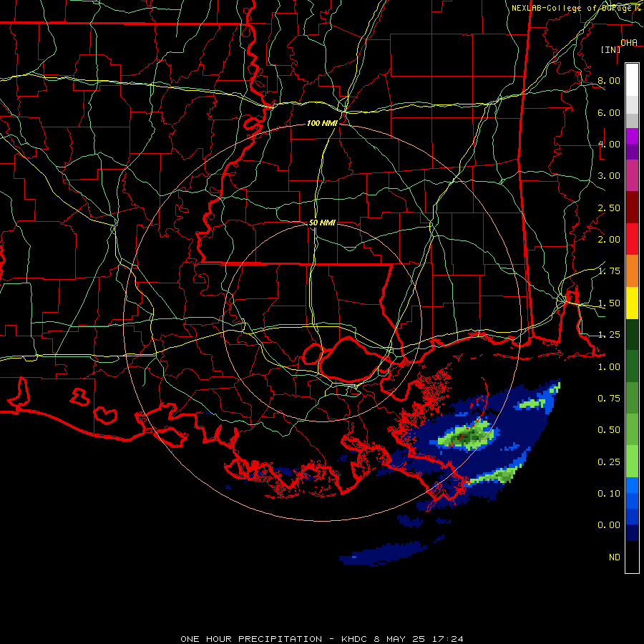
Task: Select the orange legend color swatch
Action: tap(632, 271)
